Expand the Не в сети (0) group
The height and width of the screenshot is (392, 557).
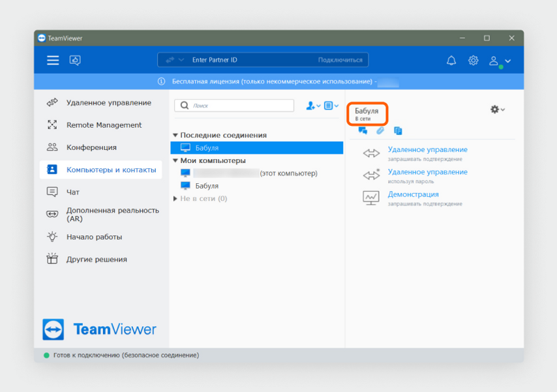click(175, 199)
